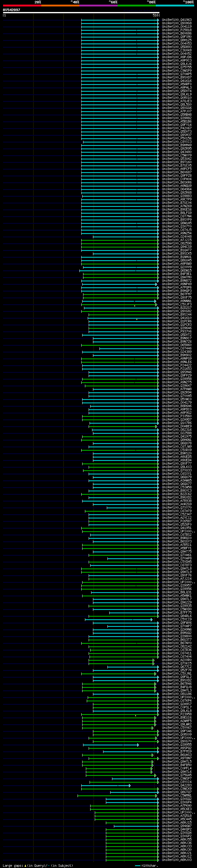Select the UniRef100_A9PAL3 label
This screenshot has width=197, height=868.
click(x=177, y=88)
